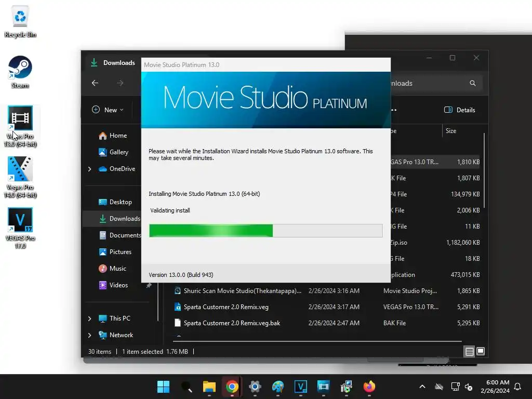Go back in the Downloads explorer window

pyautogui.click(x=95, y=83)
